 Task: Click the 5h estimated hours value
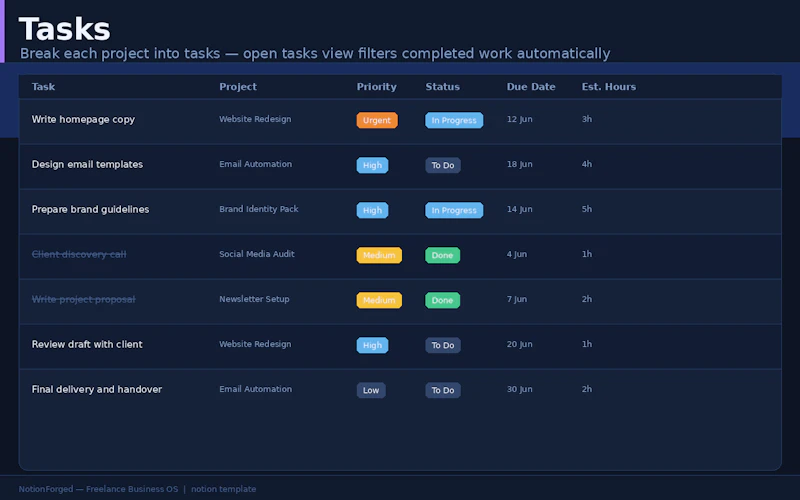pos(587,209)
